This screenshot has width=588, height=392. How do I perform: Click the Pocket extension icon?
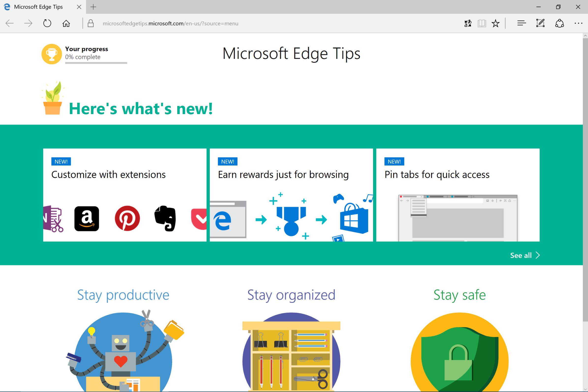coord(199,219)
